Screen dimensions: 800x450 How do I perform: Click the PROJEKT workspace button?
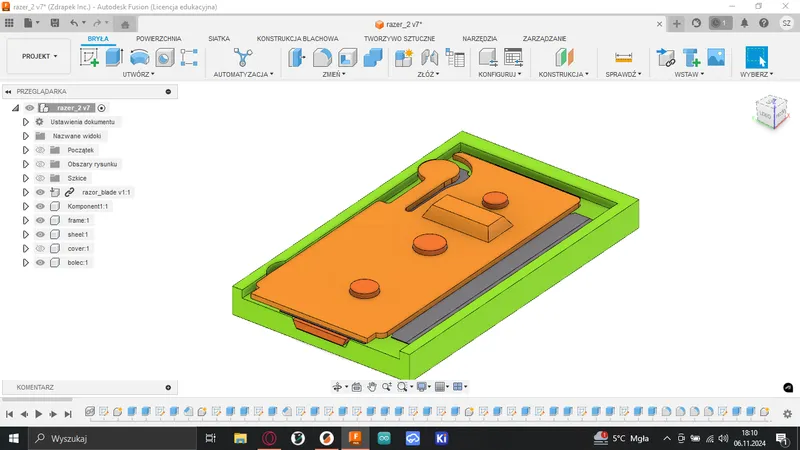tap(40, 57)
